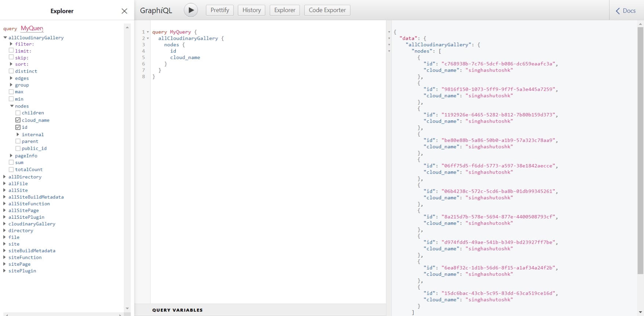The image size is (644, 316).
Task: Uncheck the cloud_name field
Action: coord(18,120)
